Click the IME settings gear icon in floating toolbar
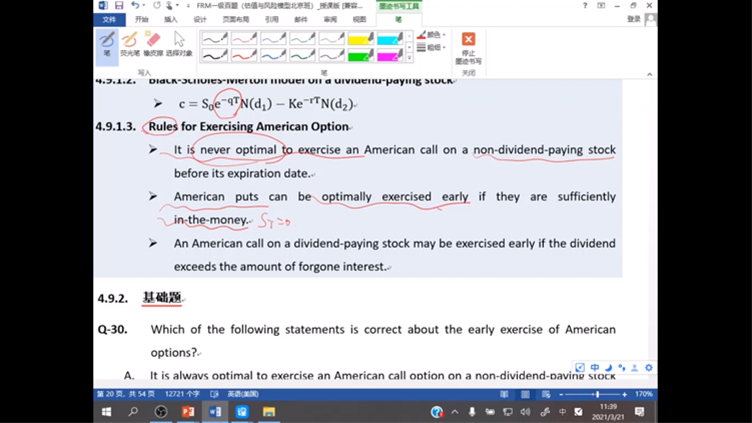This screenshot has height=423, width=752. click(648, 367)
